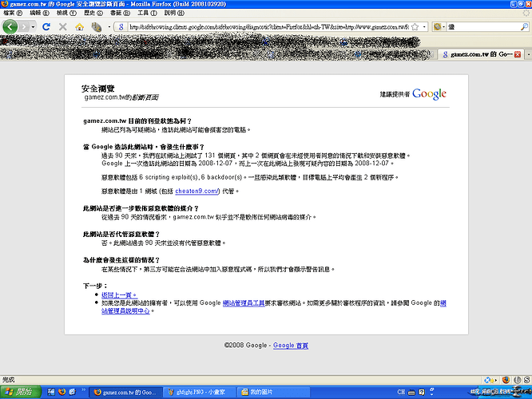Click the Firefox icon in status bar
532x399 pixels.
tap(506, 380)
